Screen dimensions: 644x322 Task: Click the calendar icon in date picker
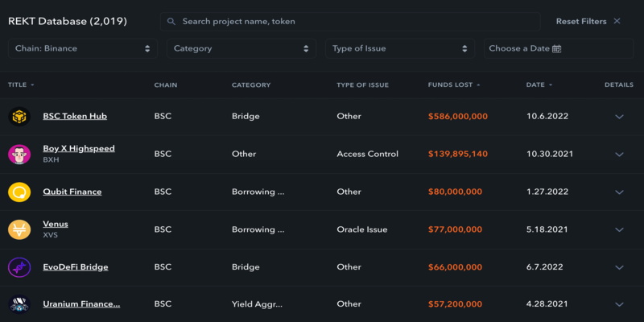pyautogui.click(x=556, y=48)
